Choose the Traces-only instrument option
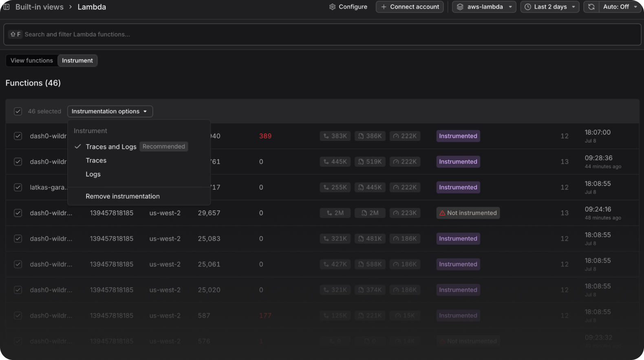Viewport: 644px width, 360px height. pos(139,160)
